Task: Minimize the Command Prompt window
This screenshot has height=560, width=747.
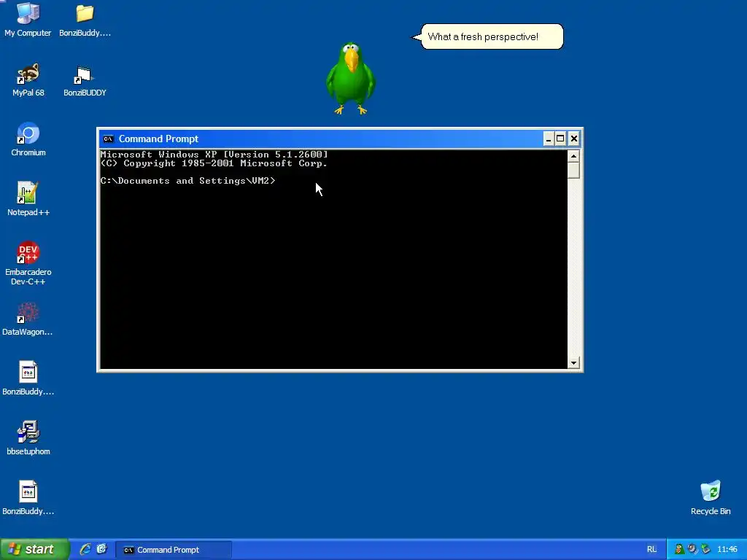Action: pyautogui.click(x=549, y=139)
